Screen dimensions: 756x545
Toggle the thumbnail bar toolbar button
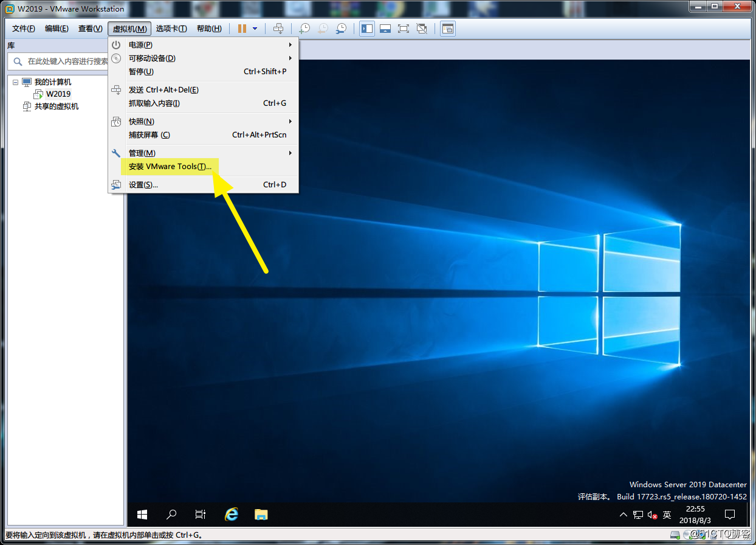385,29
